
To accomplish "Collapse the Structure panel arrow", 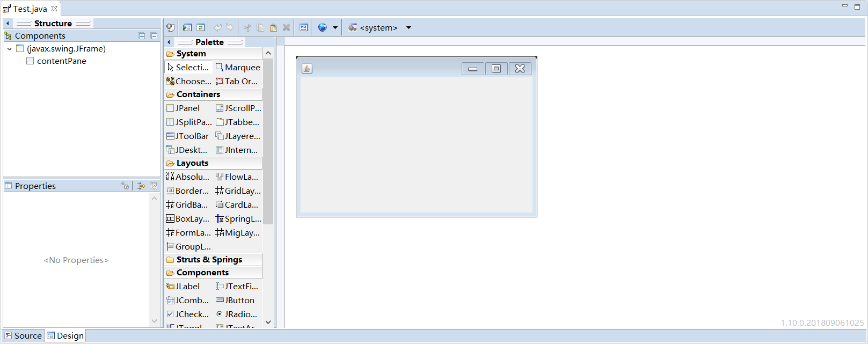I will coord(8,24).
